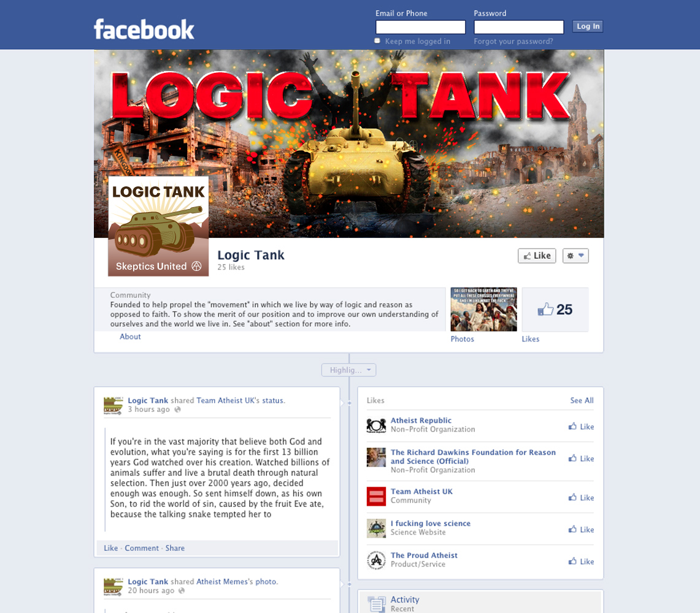
Task: Click Share on the first post
Action: click(x=175, y=548)
